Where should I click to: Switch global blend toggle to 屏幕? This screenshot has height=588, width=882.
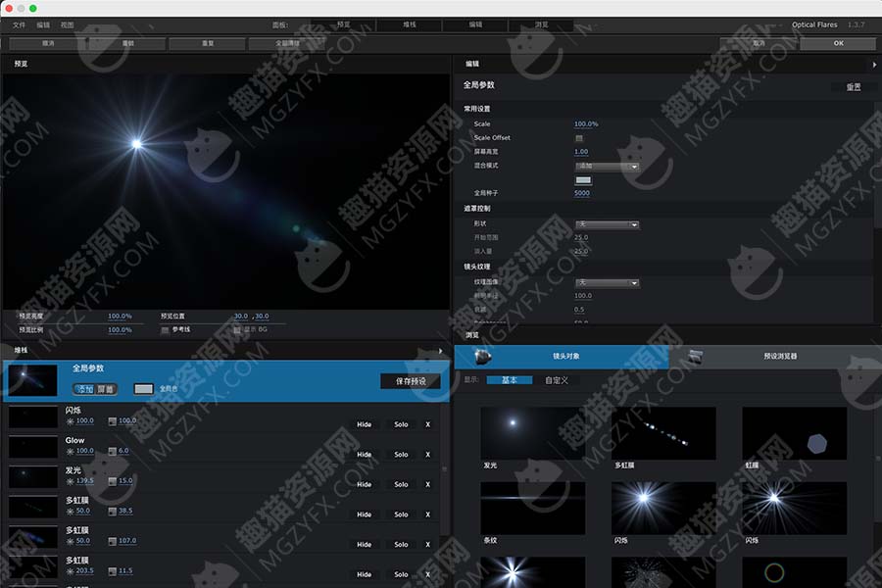(x=106, y=389)
